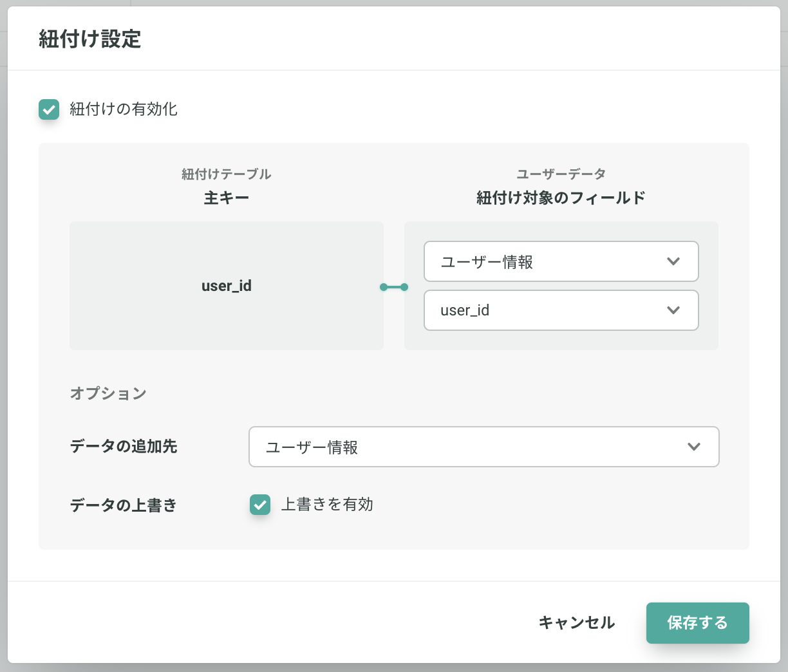
Task: Open the user_id field dropdown
Action: (x=561, y=310)
